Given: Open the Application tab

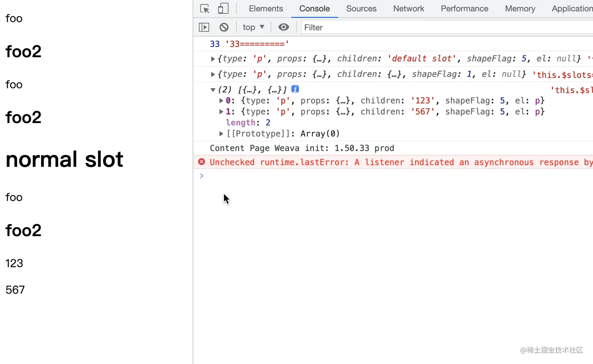Looking at the screenshot, I should (572, 9).
